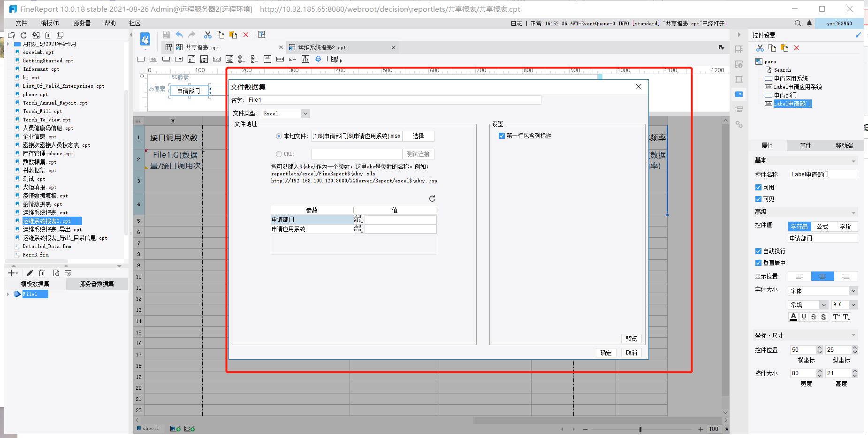Expand the File1 dataset tree node
The image size is (868, 438).
coord(8,294)
